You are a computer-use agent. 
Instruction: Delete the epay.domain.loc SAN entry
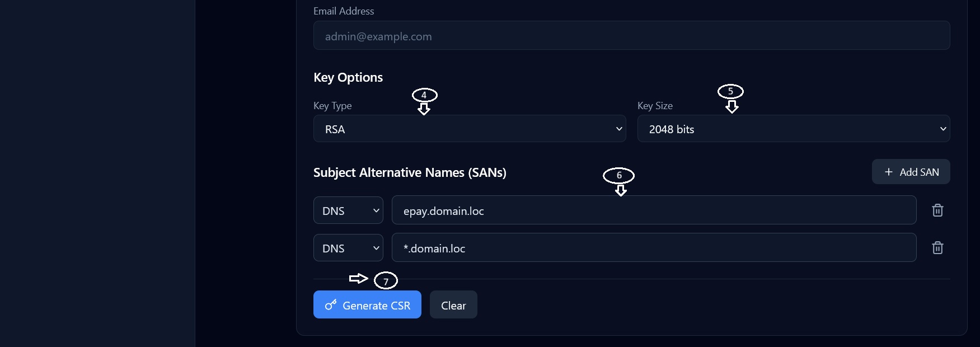click(937, 210)
